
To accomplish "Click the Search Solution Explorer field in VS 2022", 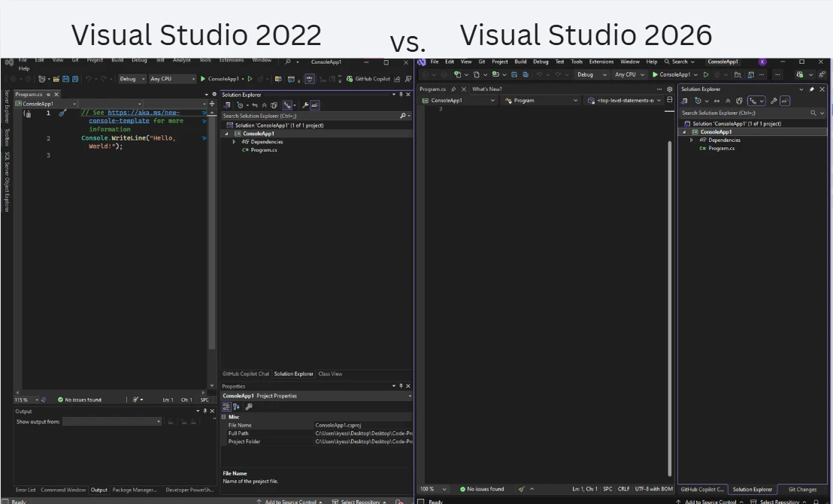I will click(x=310, y=116).
